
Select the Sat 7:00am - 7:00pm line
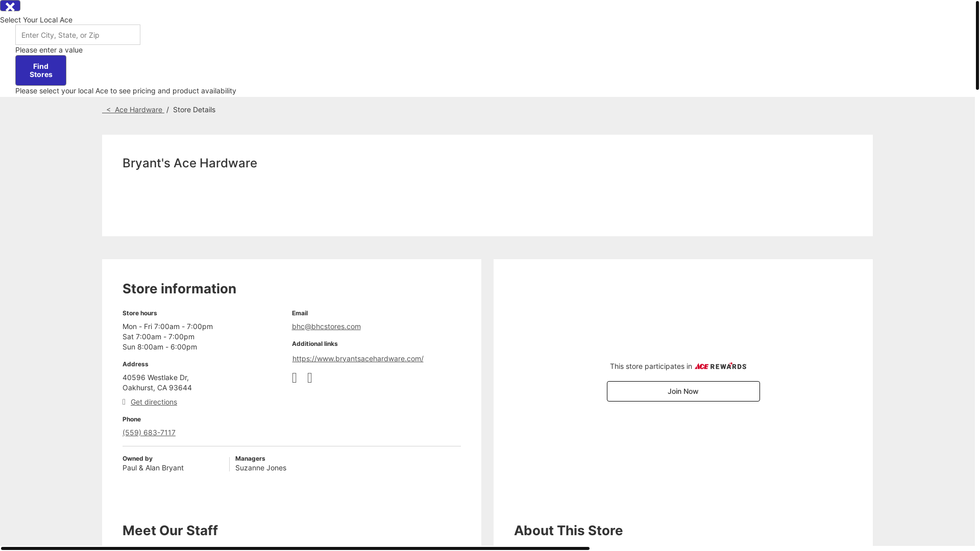coord(158,337)
